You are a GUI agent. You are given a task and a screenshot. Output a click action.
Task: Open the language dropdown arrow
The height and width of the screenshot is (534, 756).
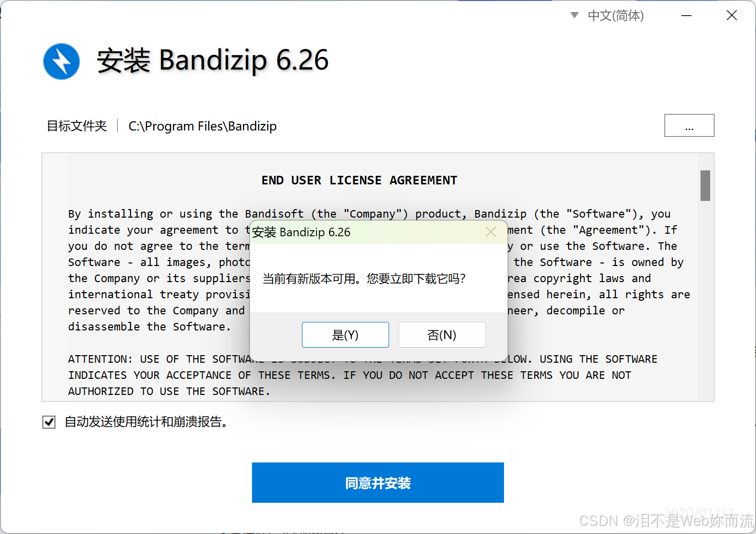(574, 15)
